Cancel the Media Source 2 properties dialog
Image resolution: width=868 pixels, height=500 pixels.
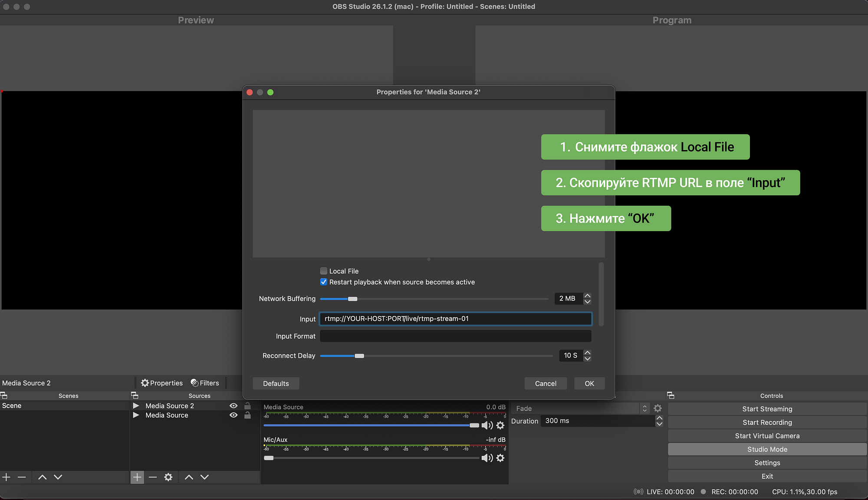click(x=546, y=383)
